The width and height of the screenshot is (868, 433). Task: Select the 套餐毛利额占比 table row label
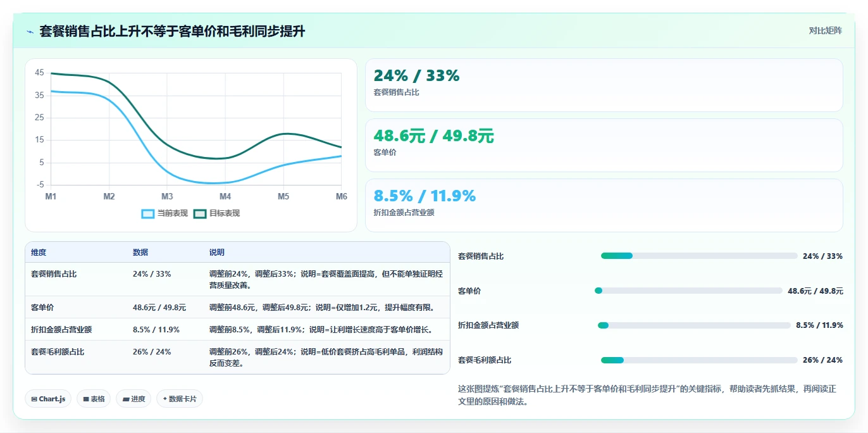coord(58,351)
